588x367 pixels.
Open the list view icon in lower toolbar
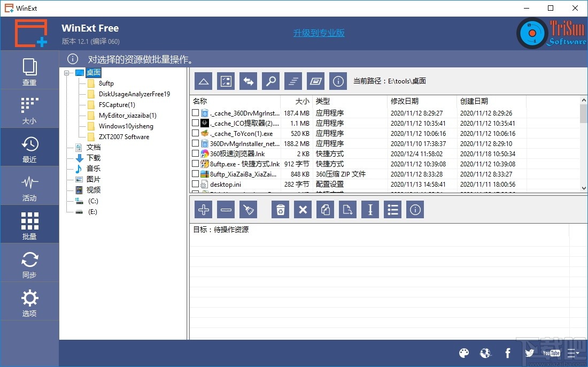click(x=392, y=209)
